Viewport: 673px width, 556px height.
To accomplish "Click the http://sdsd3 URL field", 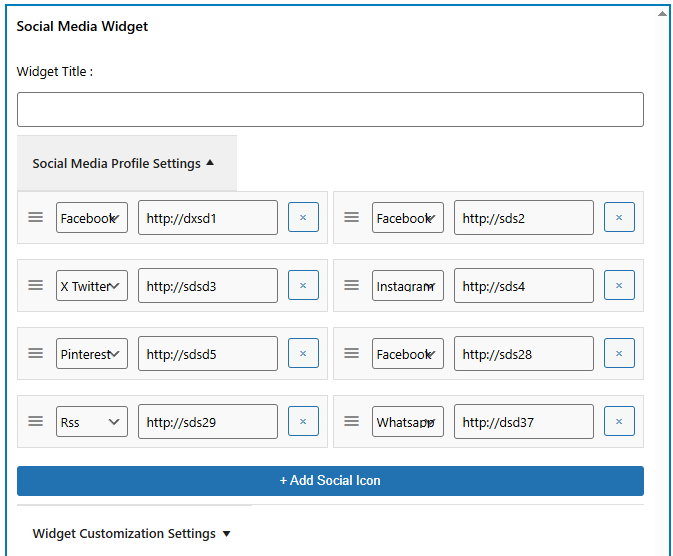I will (208, 286).
